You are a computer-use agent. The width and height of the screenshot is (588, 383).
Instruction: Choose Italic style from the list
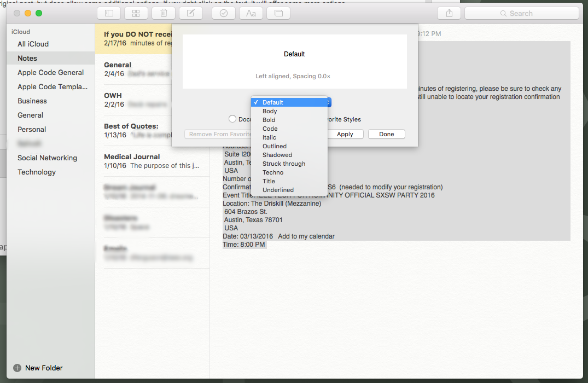click(x=289, y=137)
